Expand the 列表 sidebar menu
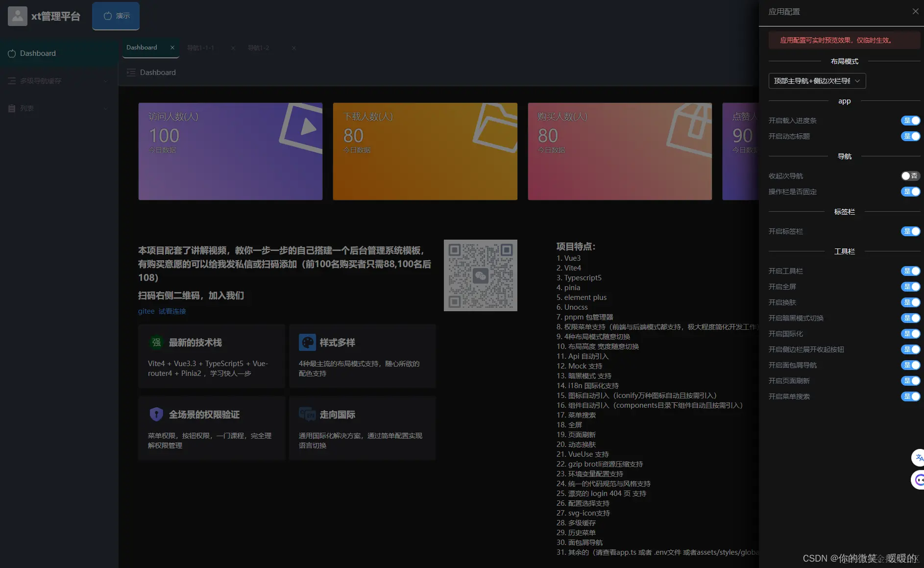This screenshot has height=568, width=924. point(59,108)
